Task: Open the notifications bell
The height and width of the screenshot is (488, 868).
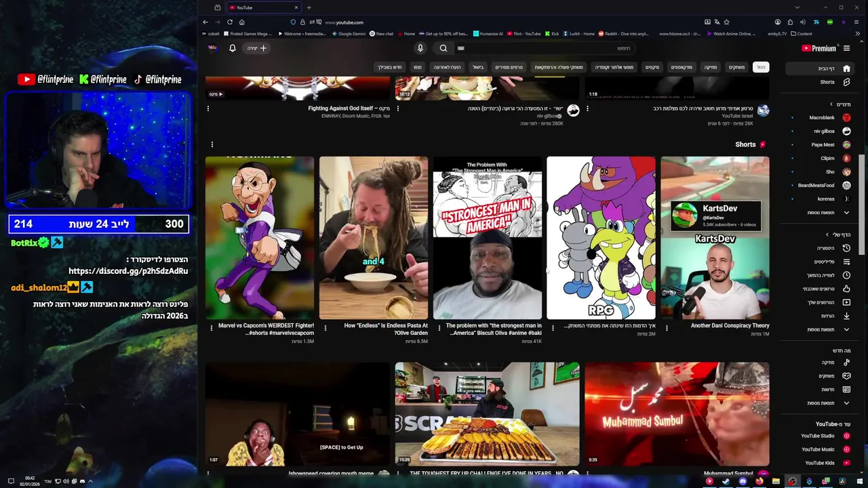Action: (x=232, y=48)
